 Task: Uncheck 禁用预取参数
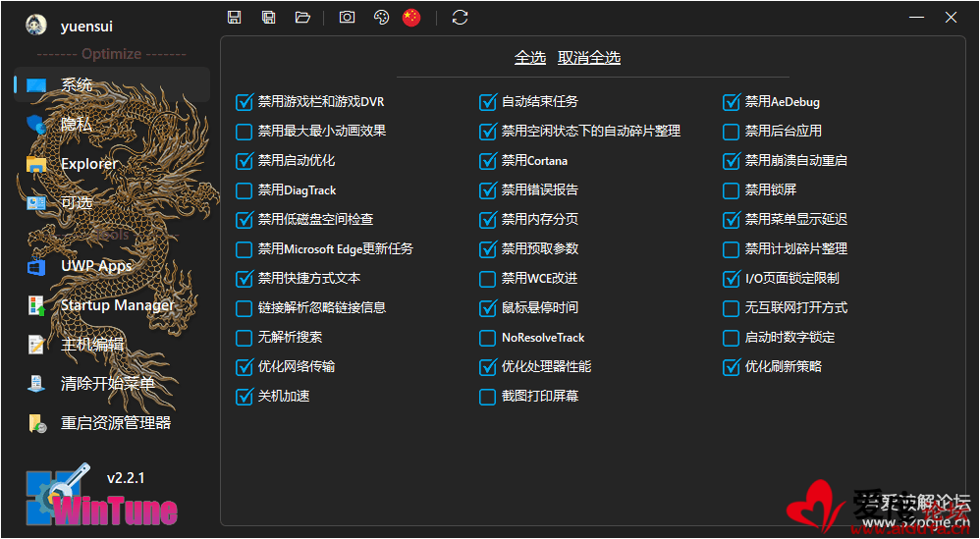pyautogui.click(x=487, y=249)
